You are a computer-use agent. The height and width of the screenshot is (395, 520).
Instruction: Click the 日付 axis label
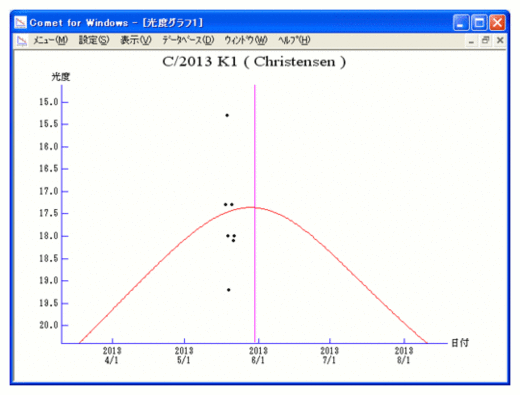tap(460, 343)
